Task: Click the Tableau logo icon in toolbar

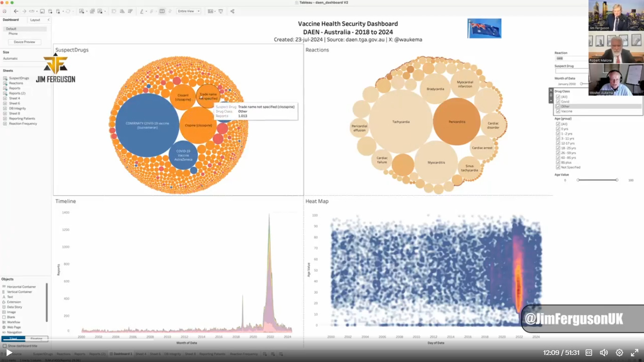Action: [5, 11]
